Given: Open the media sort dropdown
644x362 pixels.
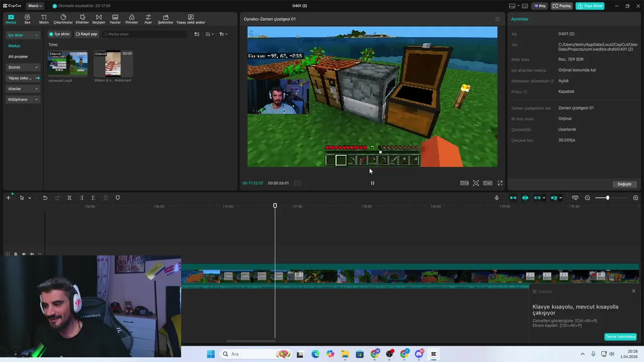Looking at the screenshot, I should [x=210, y=34].
